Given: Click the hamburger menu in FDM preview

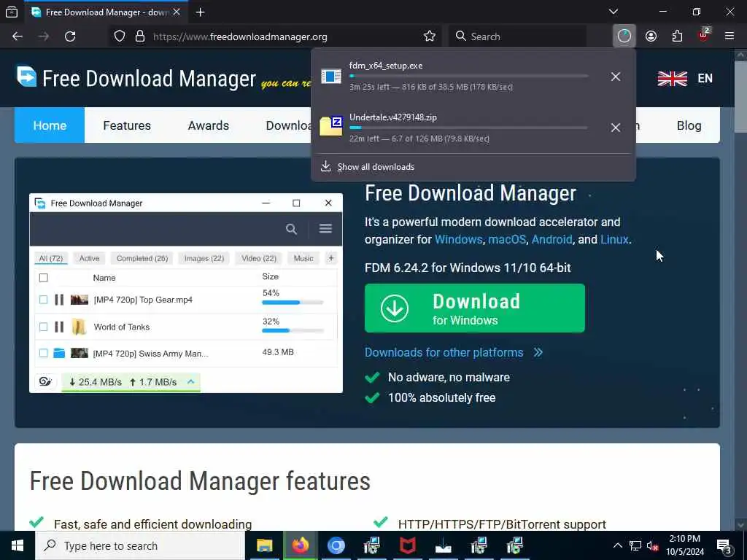Looking at the screenshot, I should [325, 228].
